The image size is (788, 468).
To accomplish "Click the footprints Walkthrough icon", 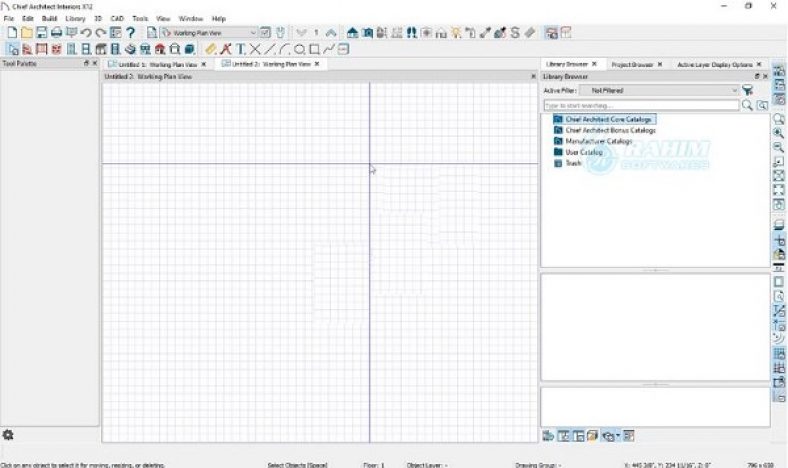I will click(412, 33).
